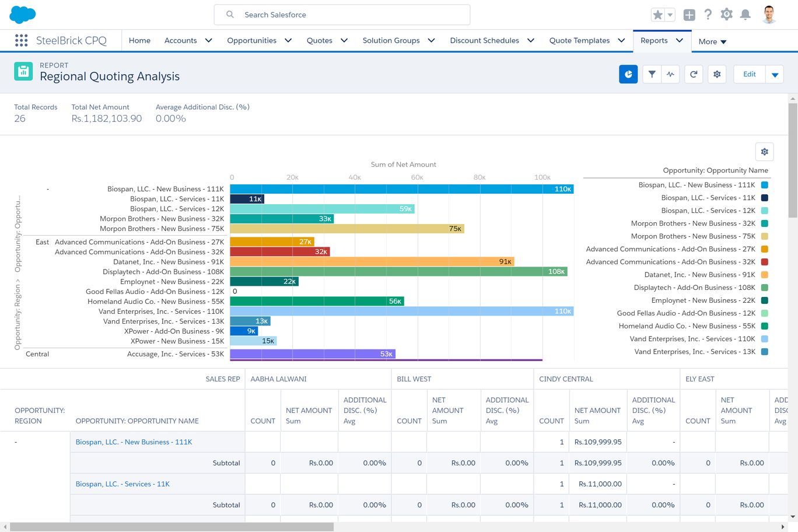Open the Setup gear icon in header
The width and height of the screenshot is (798, 532).
[x=726, y=15]
